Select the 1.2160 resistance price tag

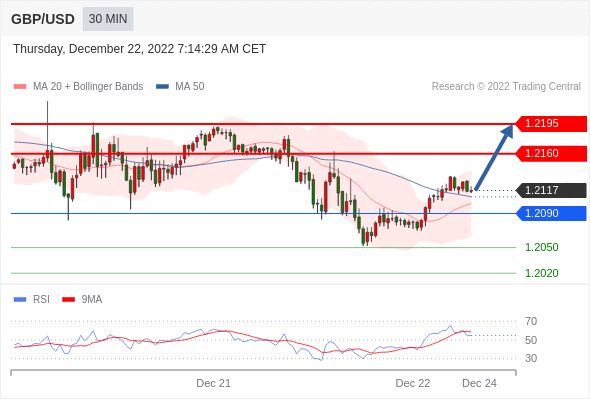click(x=551, y=154)
